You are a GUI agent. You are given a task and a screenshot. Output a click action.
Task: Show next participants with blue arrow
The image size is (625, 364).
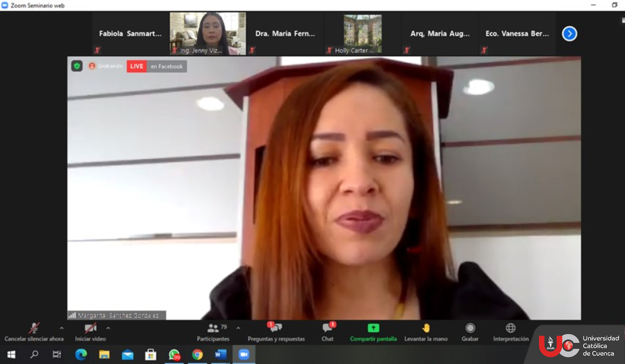(569, 34)
